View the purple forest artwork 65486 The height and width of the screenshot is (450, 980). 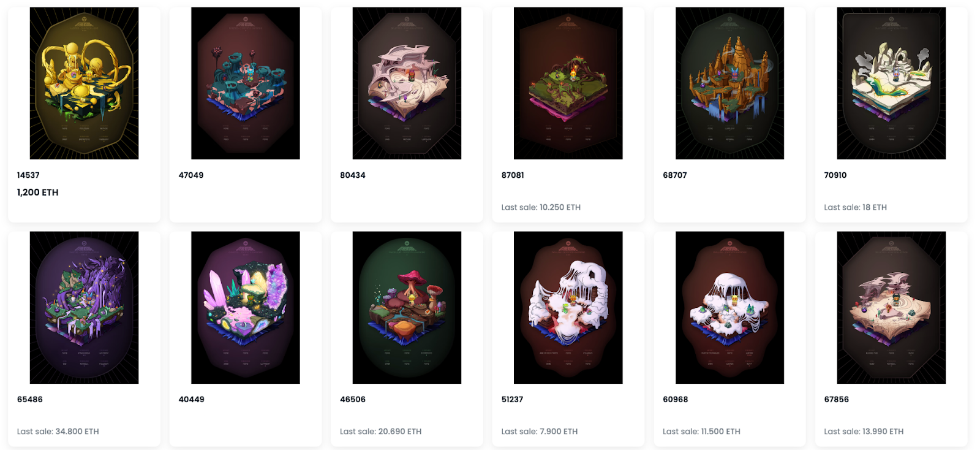(x=84, y=308)
